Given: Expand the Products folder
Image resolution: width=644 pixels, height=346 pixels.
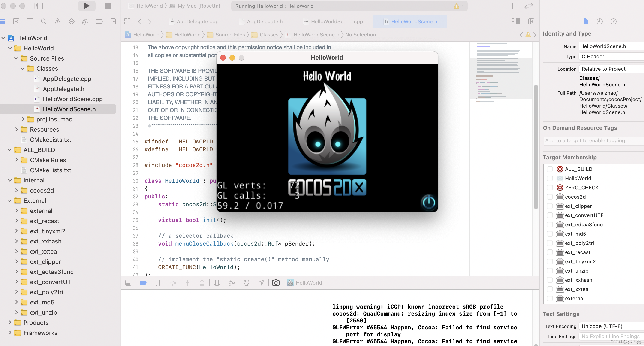Looking at the screenshot, I should pyautogui.click(x=10, y=322).
